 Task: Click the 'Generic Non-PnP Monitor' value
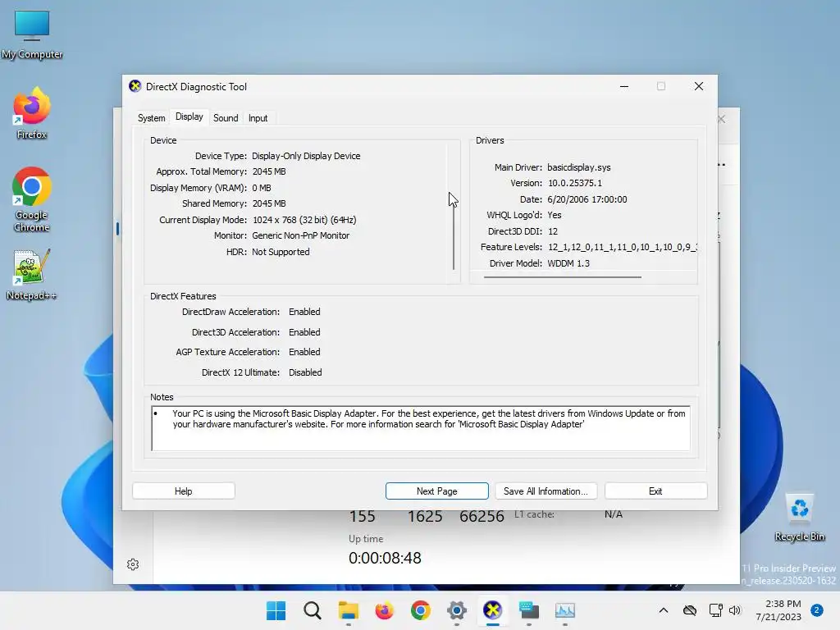click(300, 235)
